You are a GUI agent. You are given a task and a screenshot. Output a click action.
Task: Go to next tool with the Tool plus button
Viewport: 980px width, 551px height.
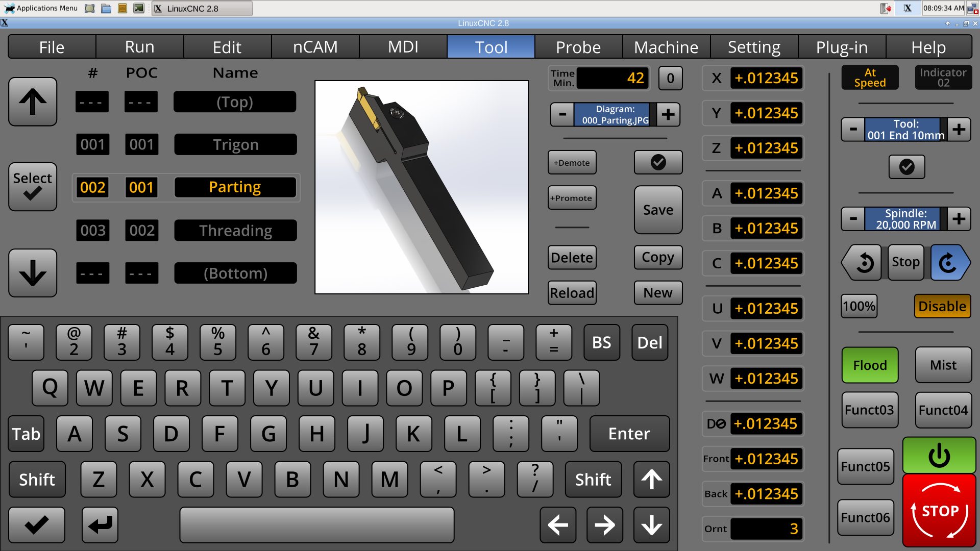point(959,130)
